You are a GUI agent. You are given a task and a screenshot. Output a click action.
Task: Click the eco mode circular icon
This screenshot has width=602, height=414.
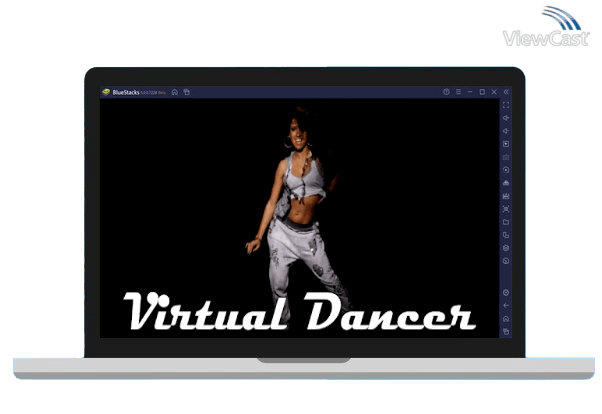506,261
